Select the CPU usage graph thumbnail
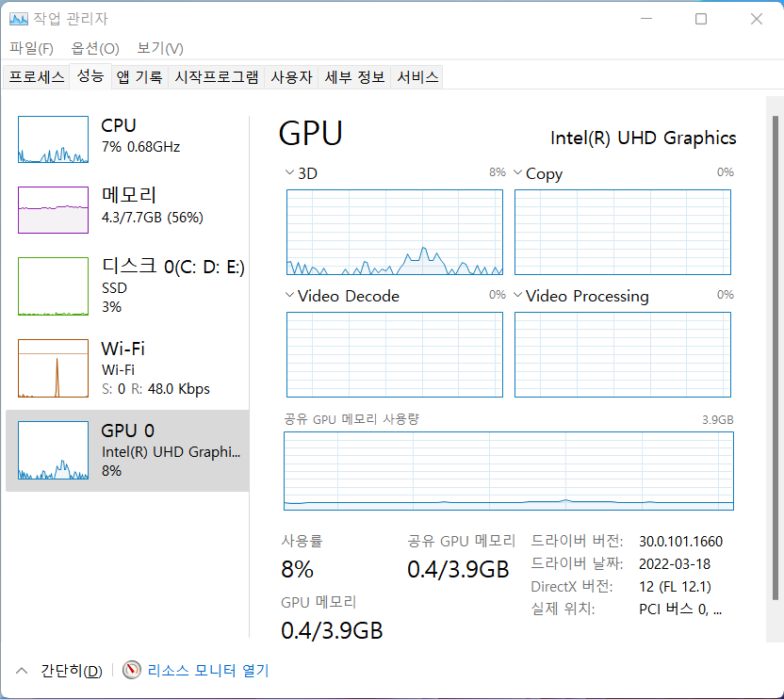Viewport: 784px width, 699px height. click(x=53, y=140)
